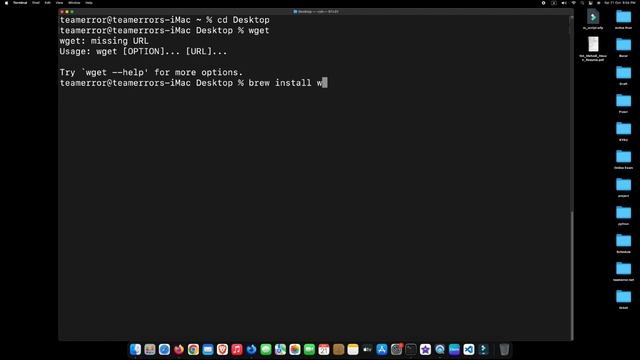This screenshot has height=360, width=640.
Task: Open Launchpad in the dock
Action: (150, 349)
